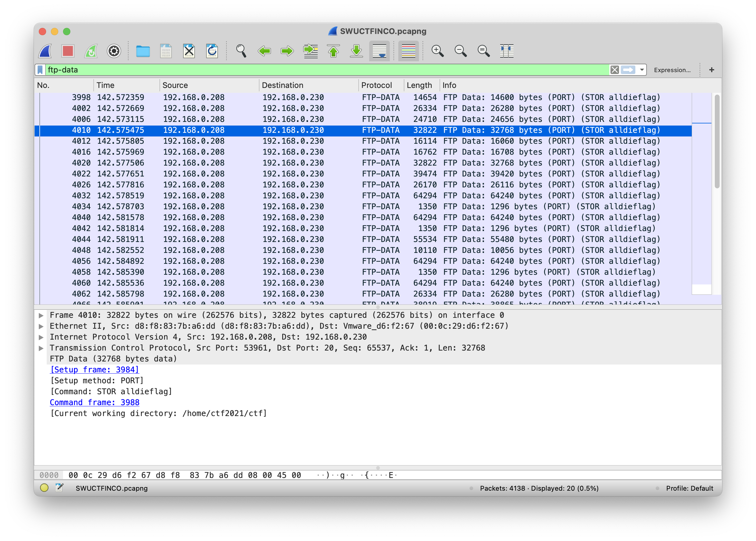The width and height of the screenshot is (756, 541).
Task: Open capture options gear icon
Action: (114, 51)
